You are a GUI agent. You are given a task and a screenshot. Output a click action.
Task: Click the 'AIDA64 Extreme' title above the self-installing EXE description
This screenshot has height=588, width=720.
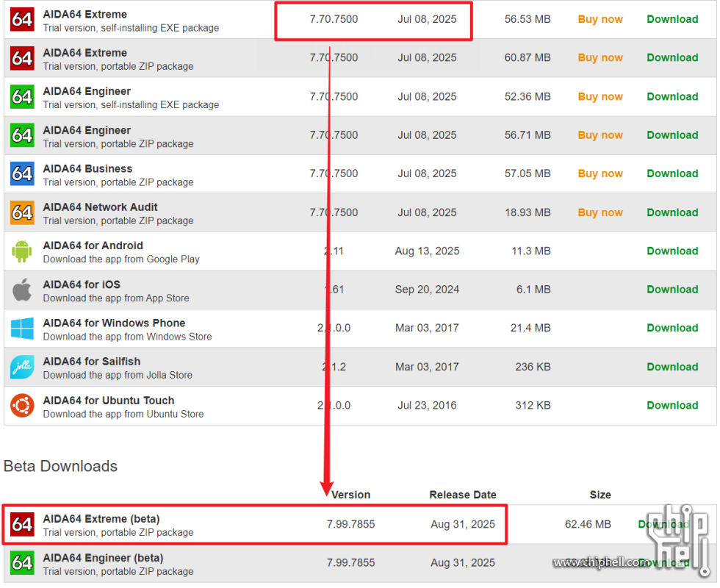[85, 14]
